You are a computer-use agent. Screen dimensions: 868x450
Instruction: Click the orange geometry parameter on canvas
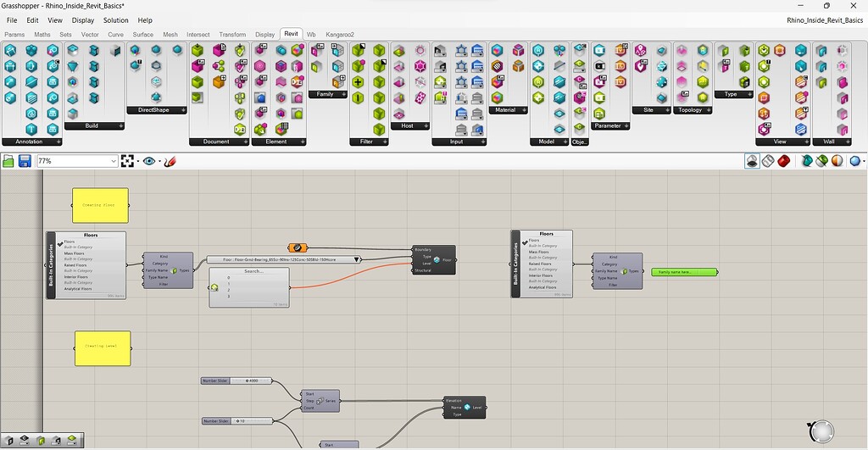click(298, 248)
